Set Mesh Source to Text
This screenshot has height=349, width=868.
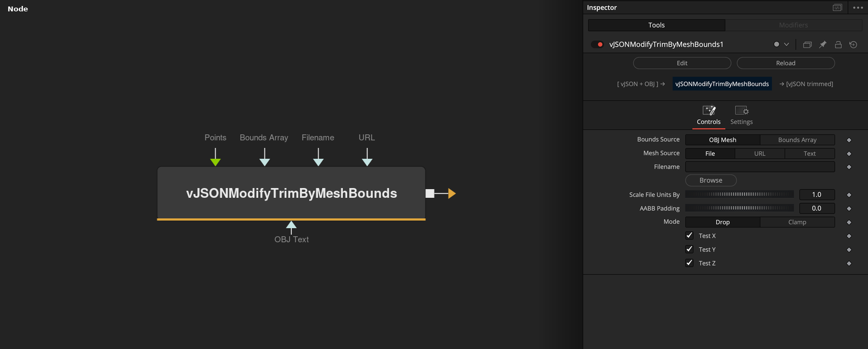point(809,154)
